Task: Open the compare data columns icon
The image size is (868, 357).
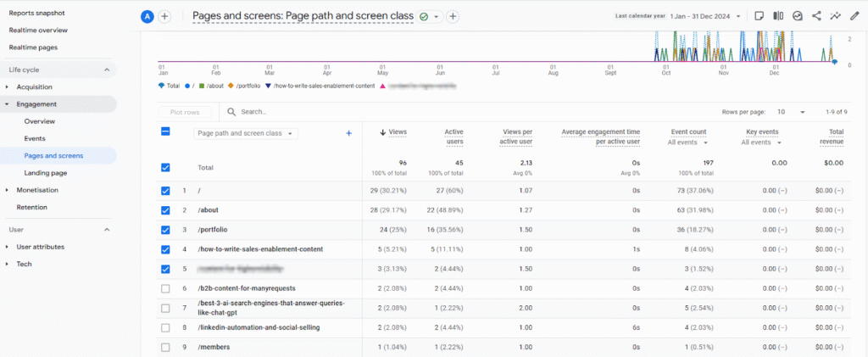Action: (x=777, y=16)
